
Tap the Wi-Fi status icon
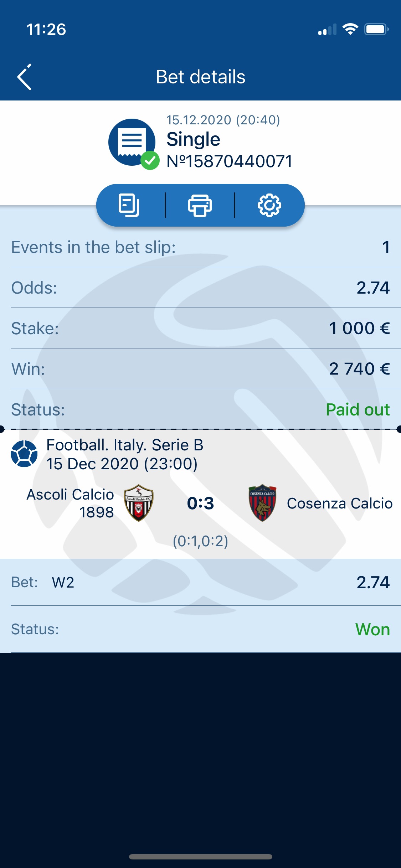click(350, 29)
